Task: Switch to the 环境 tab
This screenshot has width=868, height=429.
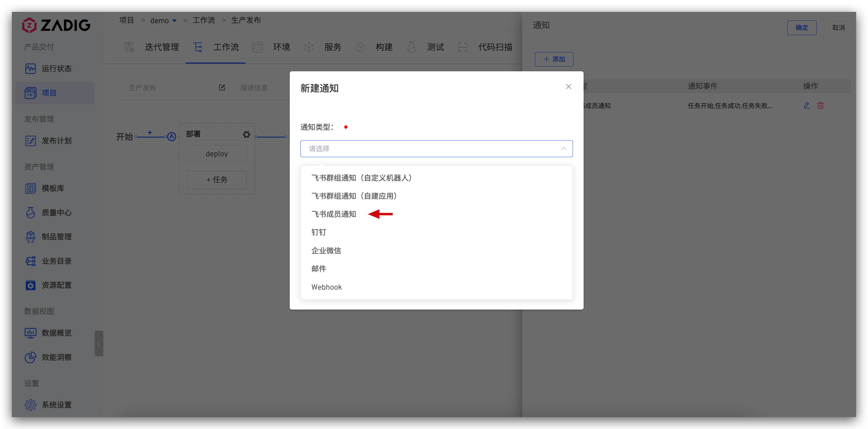Action: (281, 47)
